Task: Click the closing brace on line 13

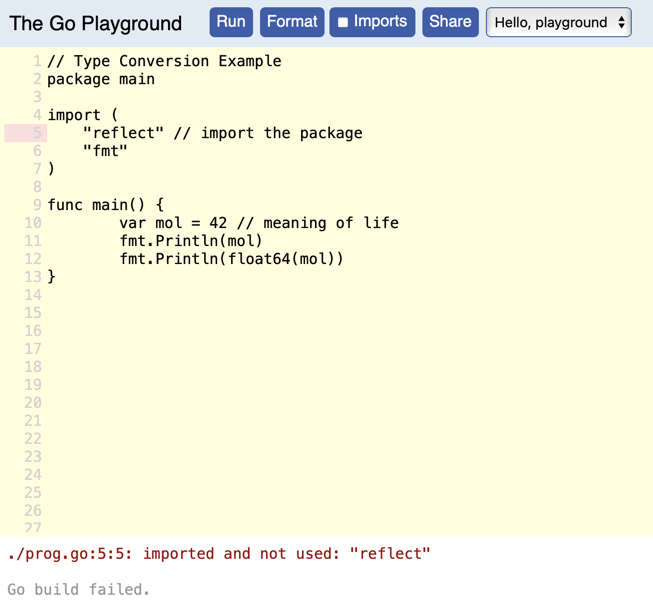Action: (52, 277)
